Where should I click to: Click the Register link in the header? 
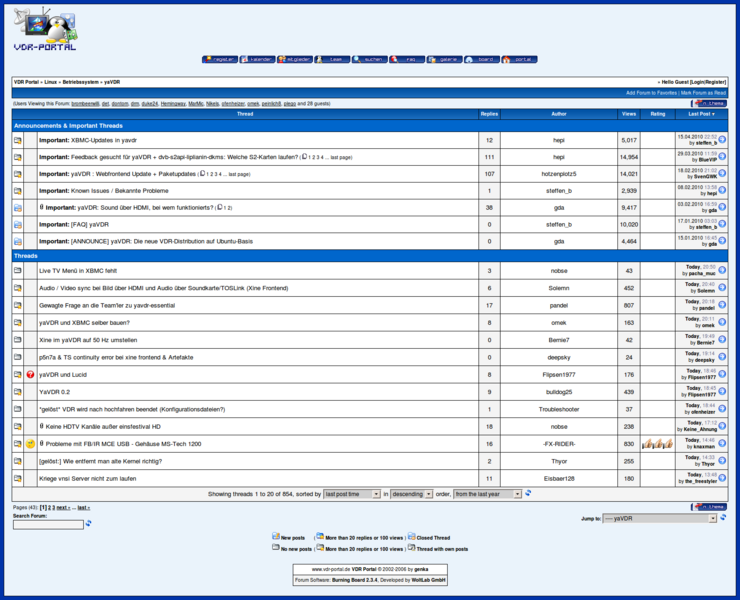(x=715, y=82)
